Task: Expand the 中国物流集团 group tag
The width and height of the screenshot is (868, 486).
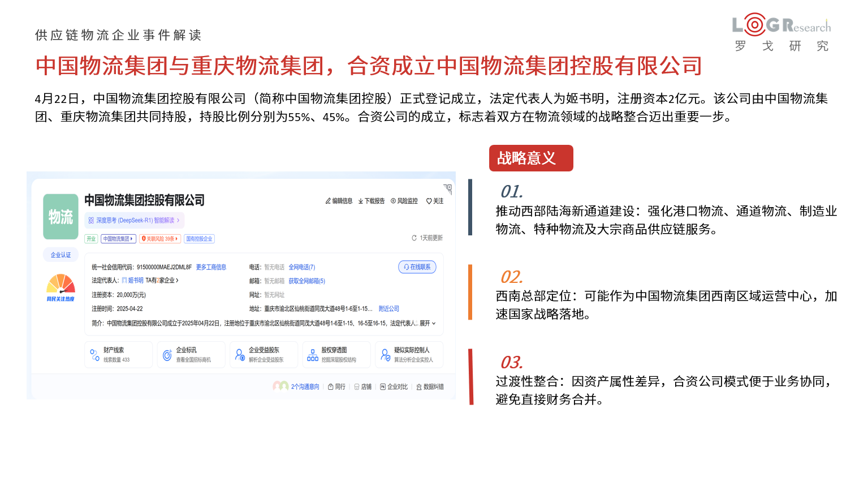Action: coord(118,239)
